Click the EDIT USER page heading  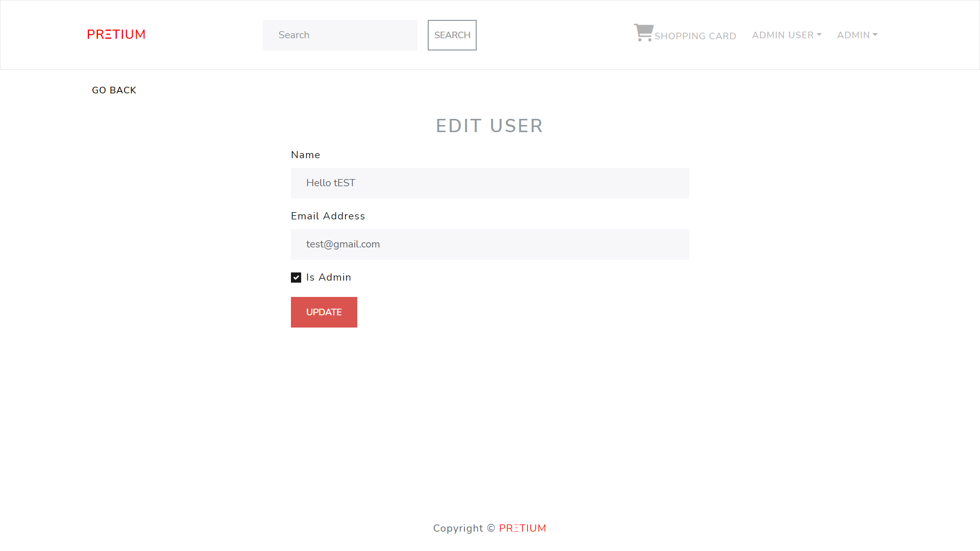pyautogui.click(x=489, y=126)
